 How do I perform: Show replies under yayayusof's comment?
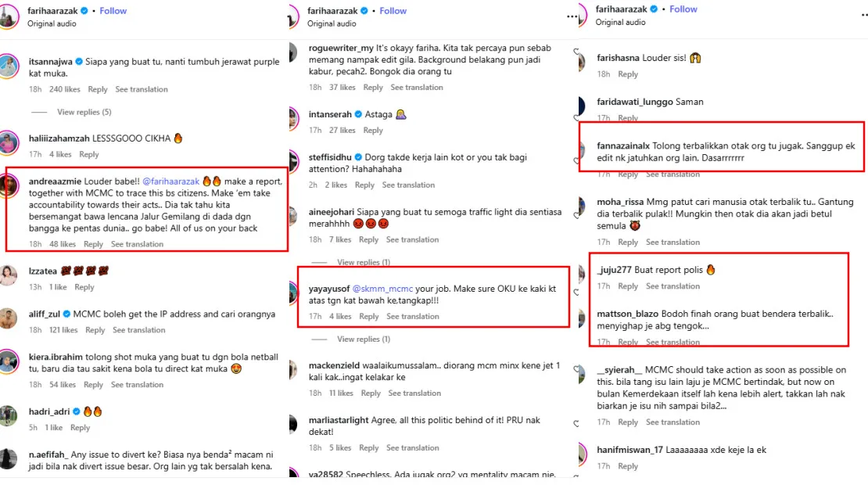pyautogui.click(x=364, y=339)
